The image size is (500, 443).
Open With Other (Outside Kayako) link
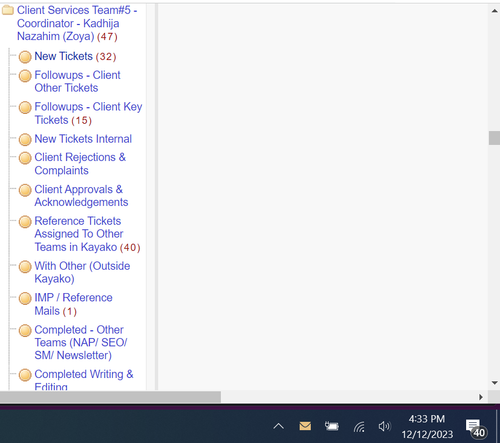pyautogui.click(x=82, y=272)
